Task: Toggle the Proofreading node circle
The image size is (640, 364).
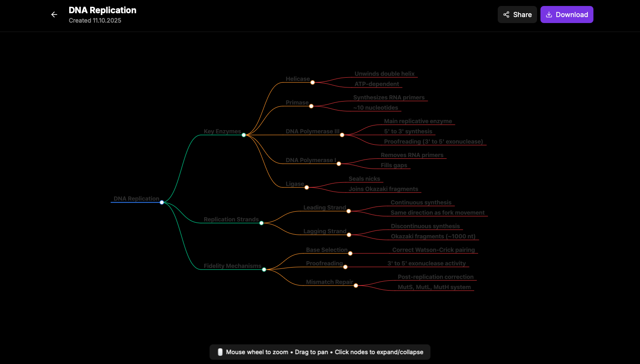Action: (x=346, y=267)
